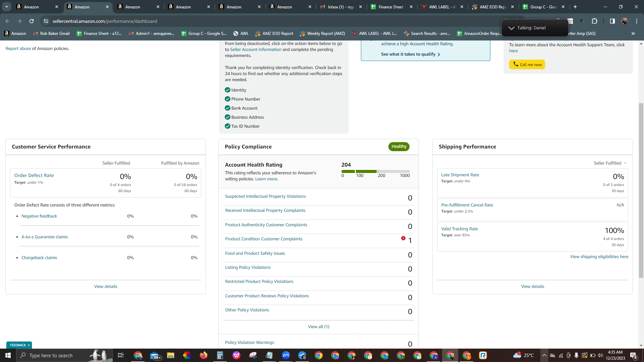
Task: Open the Weekly Report (AMZ) bookmark
Action: coord(323,34)
